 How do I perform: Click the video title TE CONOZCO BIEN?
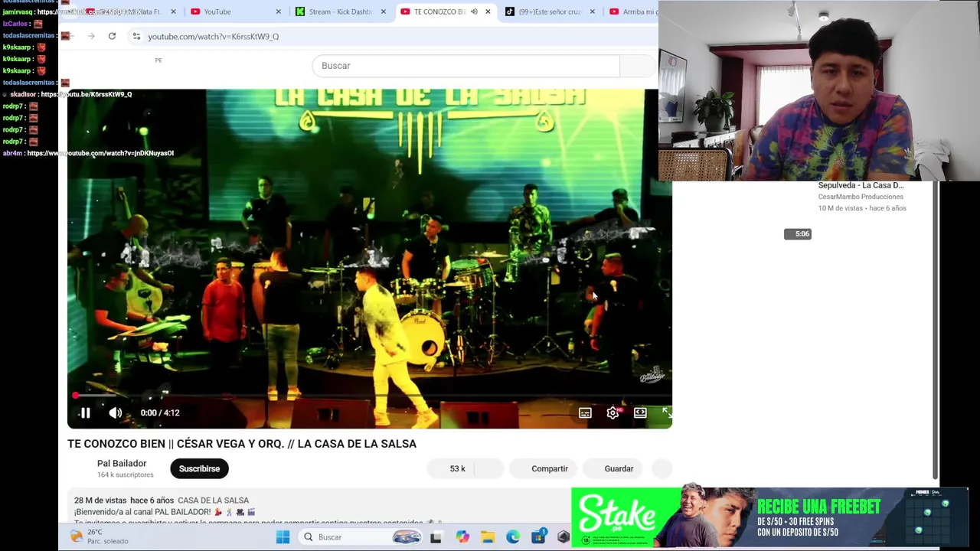242,444
